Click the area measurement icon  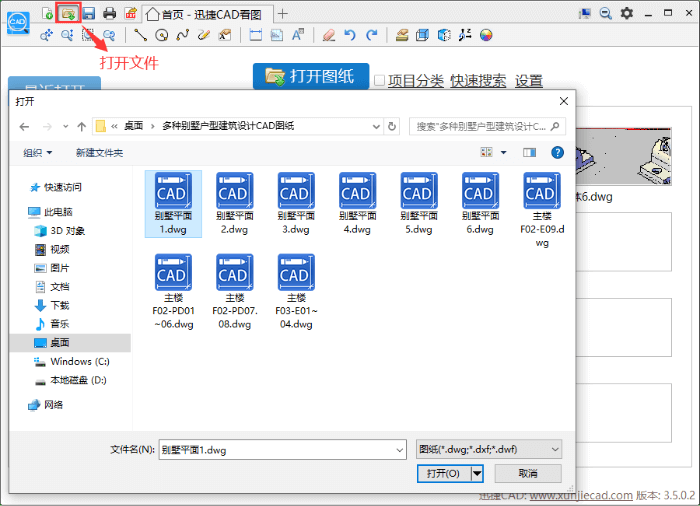(x=277, y=35)
